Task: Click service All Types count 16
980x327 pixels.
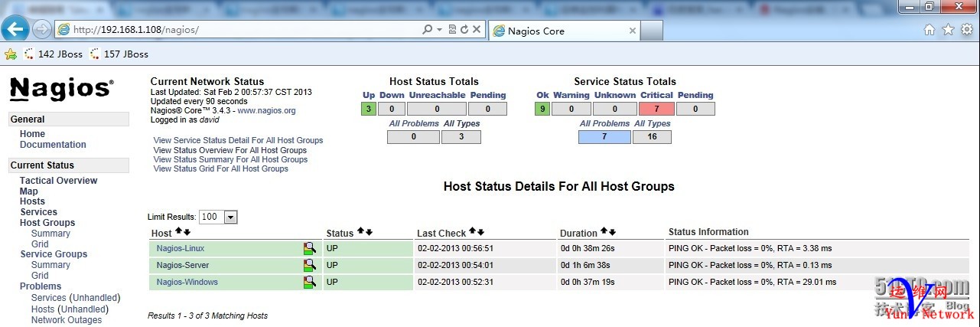Action: [x=653, y=137]
